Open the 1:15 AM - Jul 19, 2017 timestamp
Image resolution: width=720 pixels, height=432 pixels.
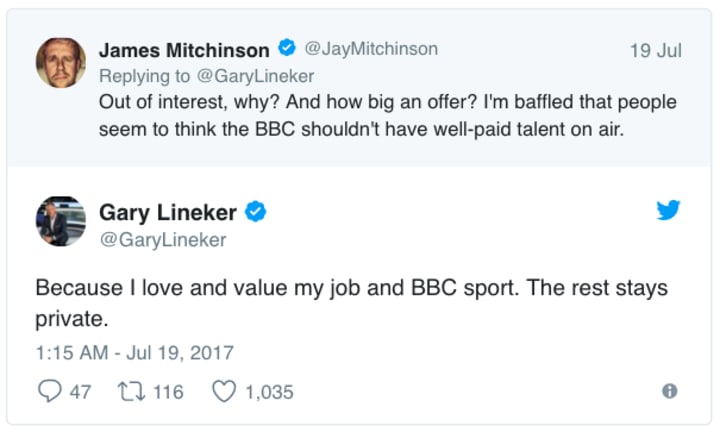[134, 352]
